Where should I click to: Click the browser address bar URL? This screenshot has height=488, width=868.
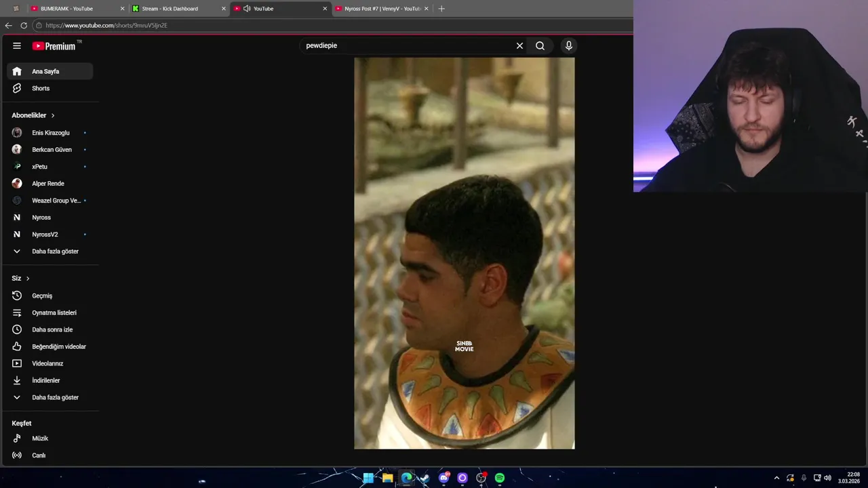coord(106,25)
